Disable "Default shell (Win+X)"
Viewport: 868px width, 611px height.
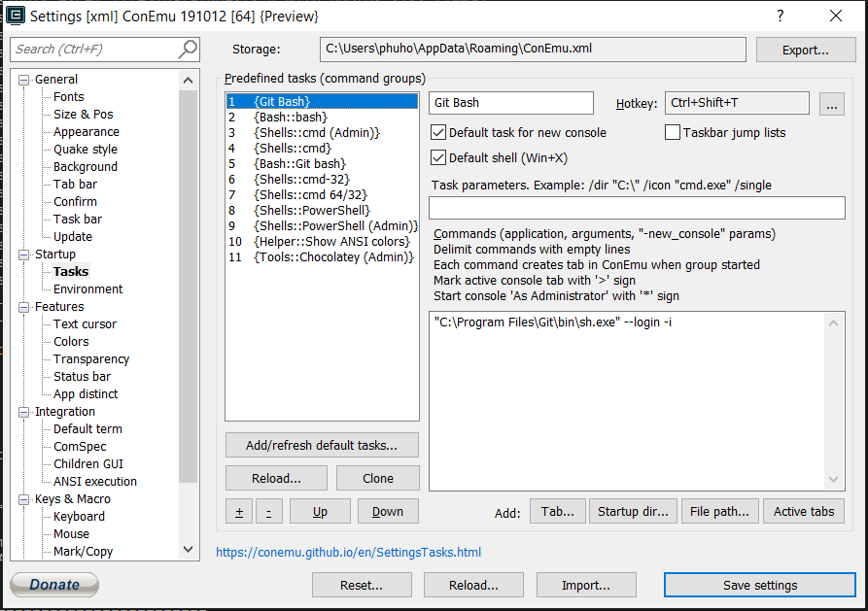pyautogui.click(x=437, y=156)
